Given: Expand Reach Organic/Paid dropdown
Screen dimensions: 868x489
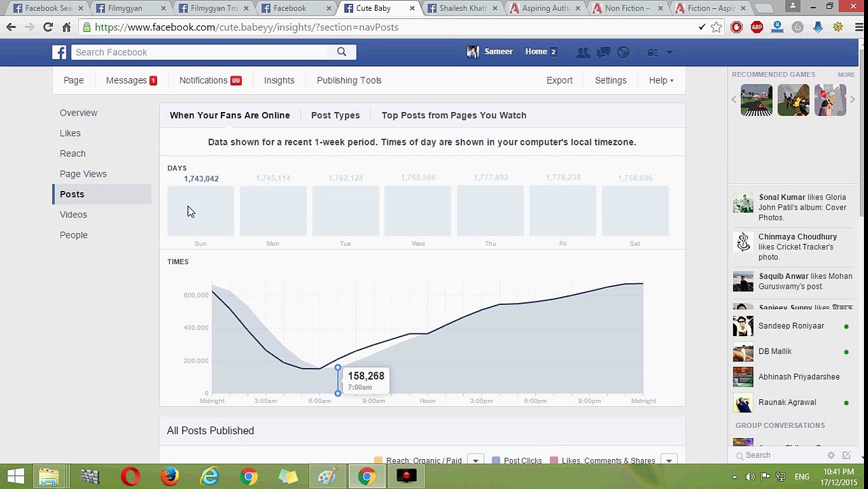Looking at the screenshot, I should [475, 460].
